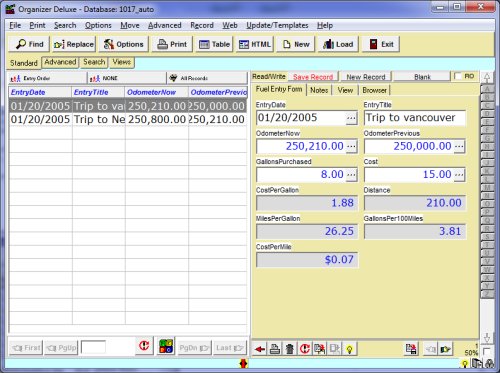The image size is (500, 373).
Task: Jump to letter A in the alphabet bar
Action: 487,89
